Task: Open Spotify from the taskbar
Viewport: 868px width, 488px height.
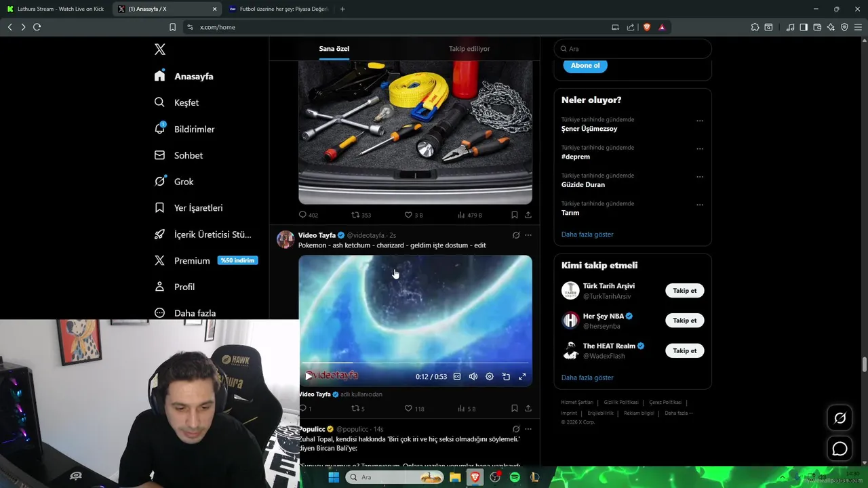Action: [515, 477]
